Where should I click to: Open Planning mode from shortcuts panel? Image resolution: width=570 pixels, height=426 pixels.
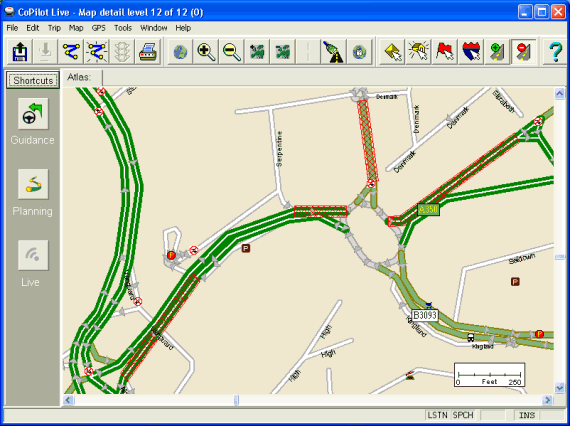pyautogui.click(x=33, y=184)
